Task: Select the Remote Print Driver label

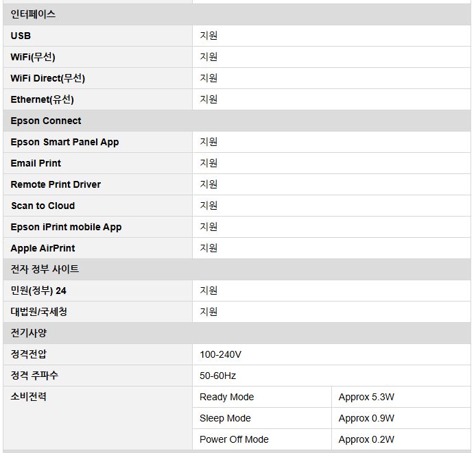Action: coord(56,184)
